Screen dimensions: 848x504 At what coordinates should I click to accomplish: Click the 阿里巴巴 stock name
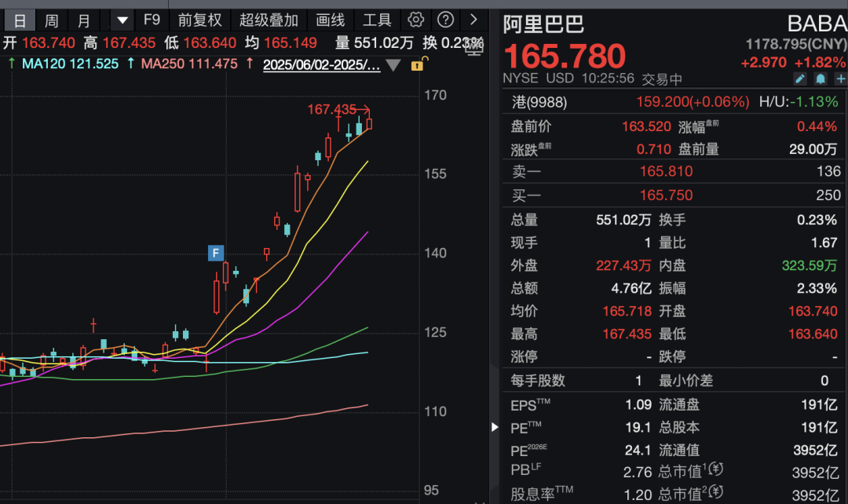tap(543, 24)
